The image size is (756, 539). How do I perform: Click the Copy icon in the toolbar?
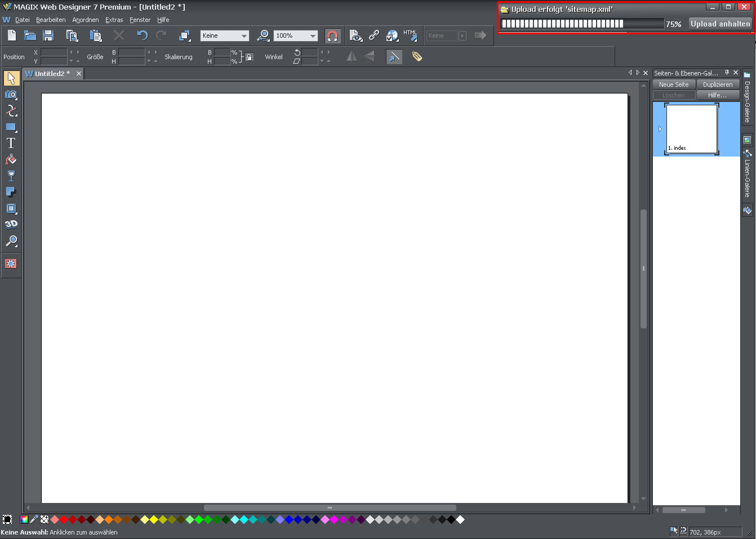click(x=72, y=35)
